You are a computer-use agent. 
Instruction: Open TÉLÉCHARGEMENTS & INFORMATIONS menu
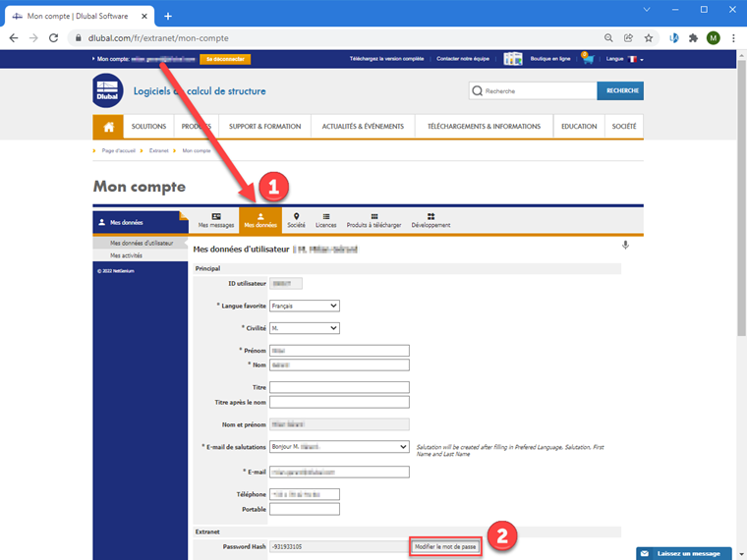click(484, 127)
